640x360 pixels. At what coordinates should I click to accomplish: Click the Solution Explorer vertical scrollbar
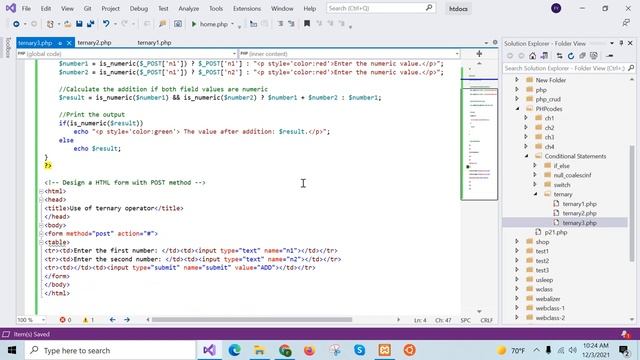(632, 204)
